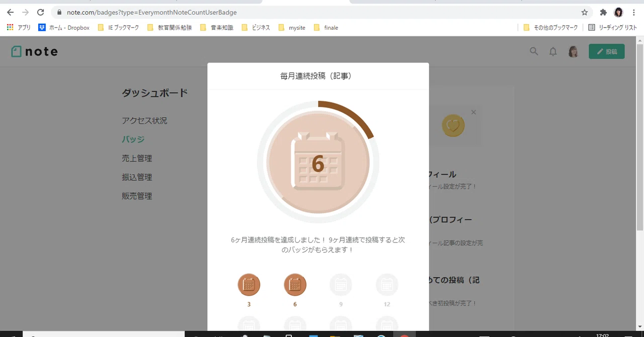Open the Chrome profile avatar
Screen dimensions: 644x337
click(x=618, y=12)
